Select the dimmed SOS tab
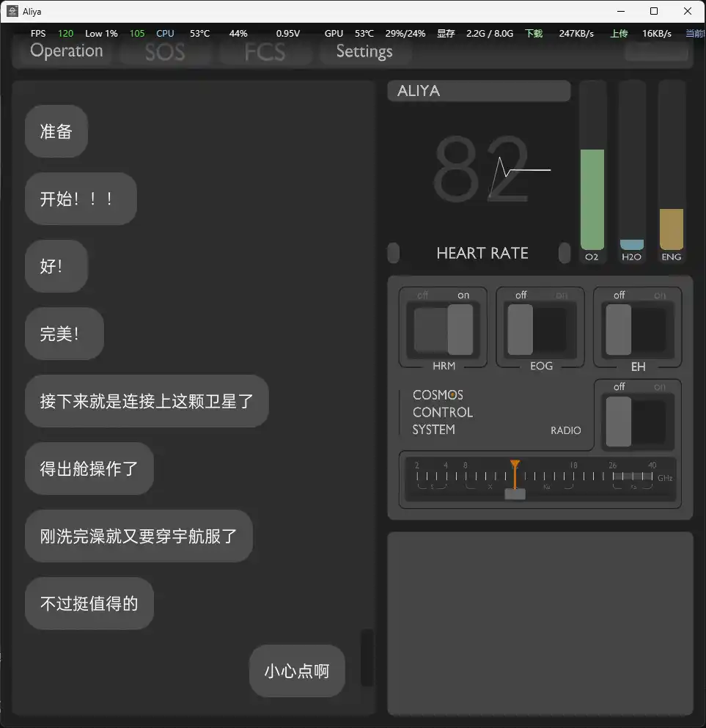The height and width of the screenshot is (728, 706). (x=165, y=52)
